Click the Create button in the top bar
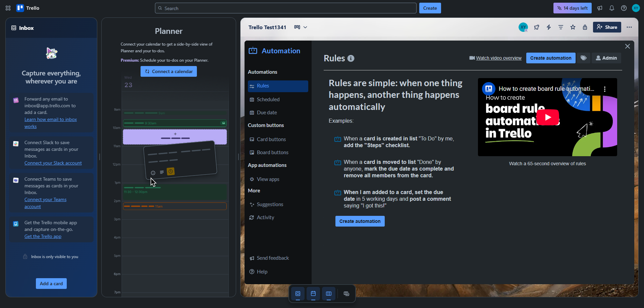Viewport: 644px width, 308px height. 430,8
